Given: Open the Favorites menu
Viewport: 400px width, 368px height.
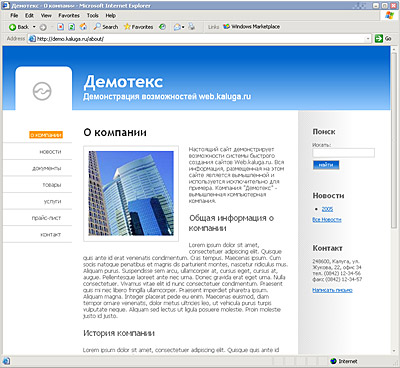Looking at the screenshot, I should pos(69,15).
